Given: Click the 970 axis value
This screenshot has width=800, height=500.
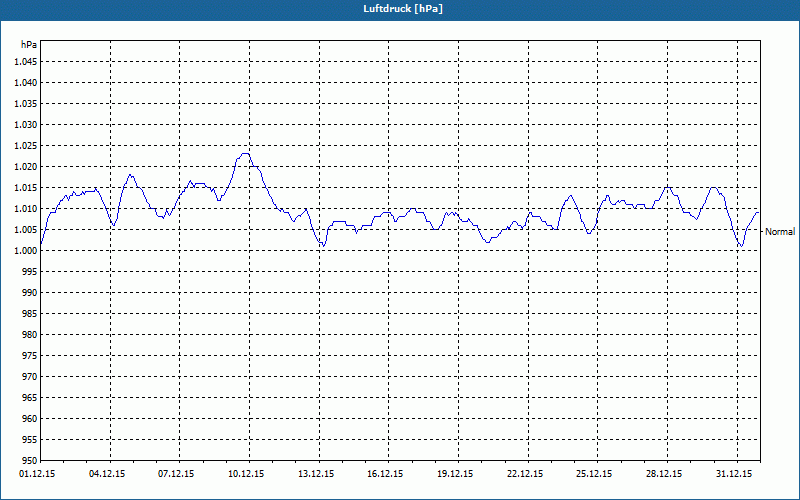Looking at the screenshot, I should tap(31, 377).
